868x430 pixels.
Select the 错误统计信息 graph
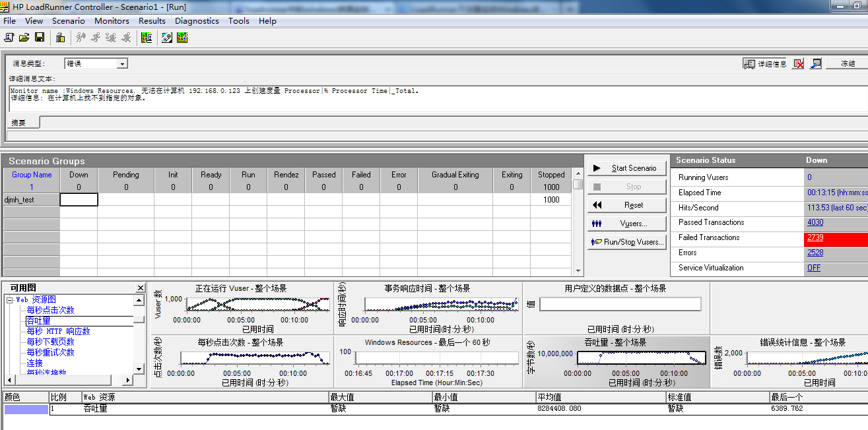point(789,361)
